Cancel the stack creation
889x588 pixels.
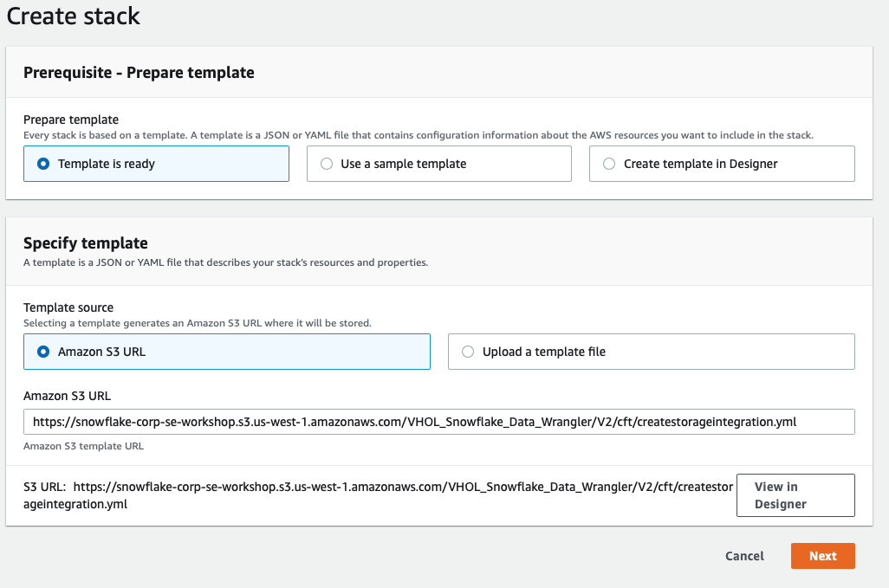click(x=744, y=556)
